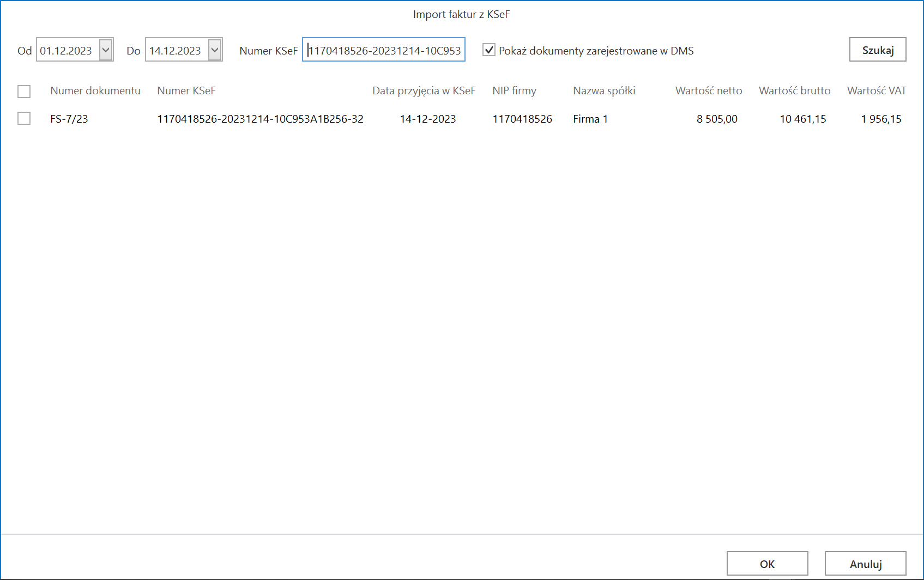Cancel the dialog with Anuluj
Image resolution: width=924 pixels, height=580 pixels.
(x=865, y=564)
